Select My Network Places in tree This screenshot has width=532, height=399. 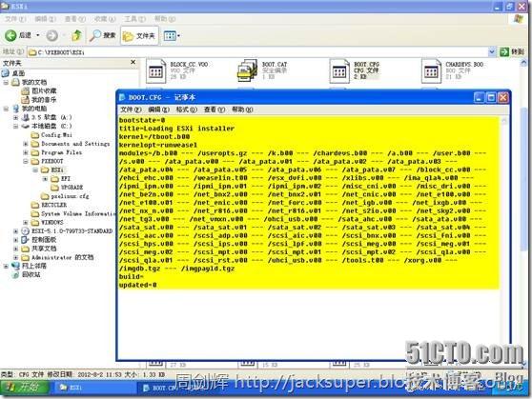pos(34,266)
